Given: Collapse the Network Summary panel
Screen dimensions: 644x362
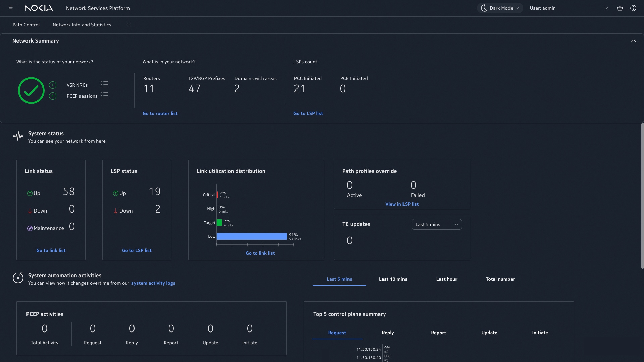Looking at the screenshot, I should click(x=633, y=41).
